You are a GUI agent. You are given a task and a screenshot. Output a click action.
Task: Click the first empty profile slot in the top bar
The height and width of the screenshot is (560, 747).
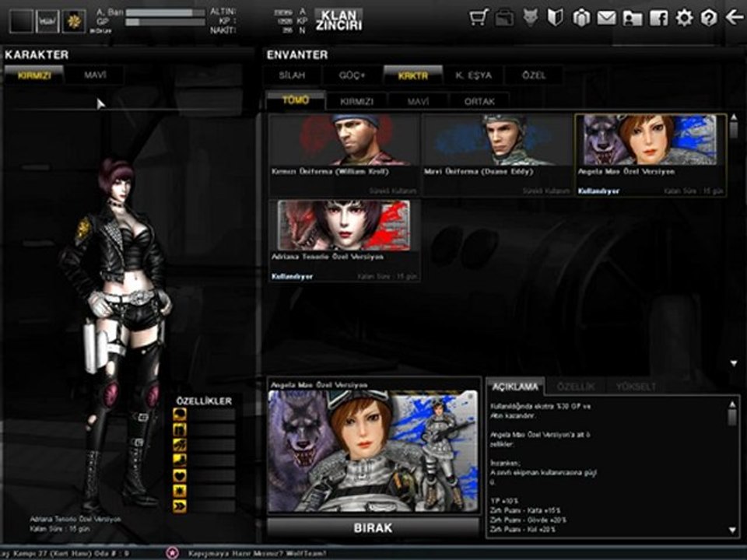22,22
